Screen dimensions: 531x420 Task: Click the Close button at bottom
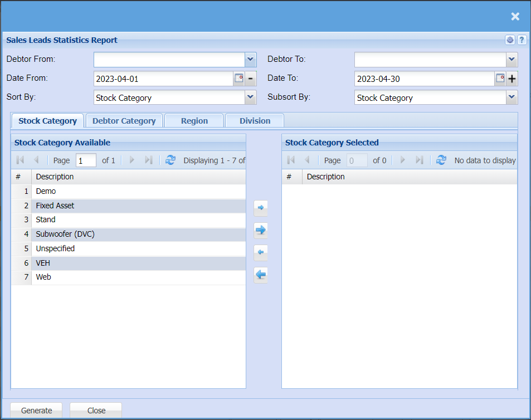pyautogui.click(x=96, y=411)
